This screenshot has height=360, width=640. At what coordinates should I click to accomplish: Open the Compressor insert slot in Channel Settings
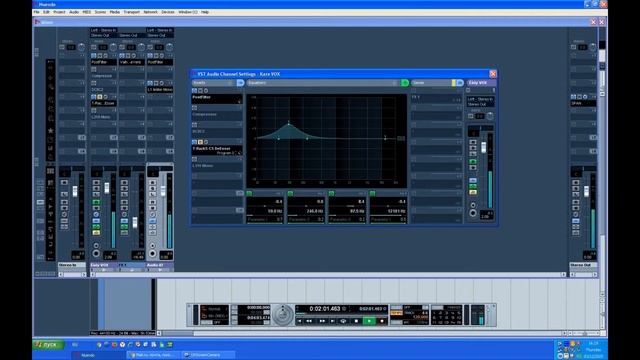[x=217, y=115]
